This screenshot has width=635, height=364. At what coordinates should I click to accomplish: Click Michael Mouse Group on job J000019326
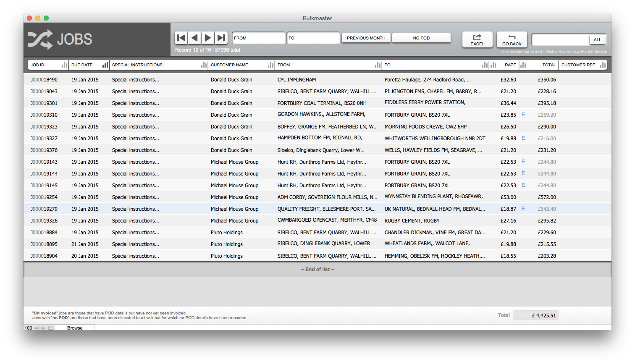pos(234,220)
